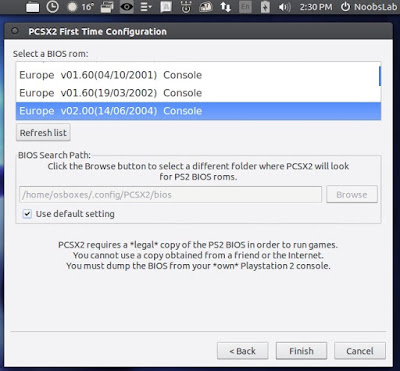
Task: Open the NoobsLab session power menu
Action: pyautogui.click(x=369, y=7)
